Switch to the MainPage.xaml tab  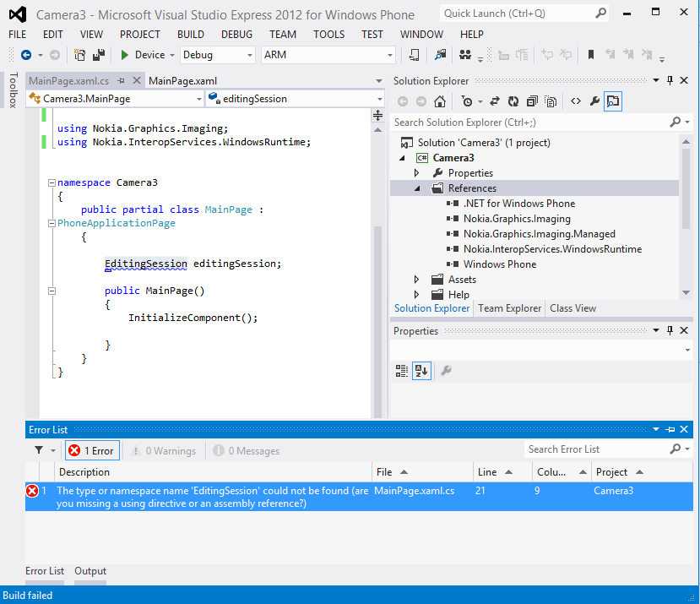tap(182, 81)
